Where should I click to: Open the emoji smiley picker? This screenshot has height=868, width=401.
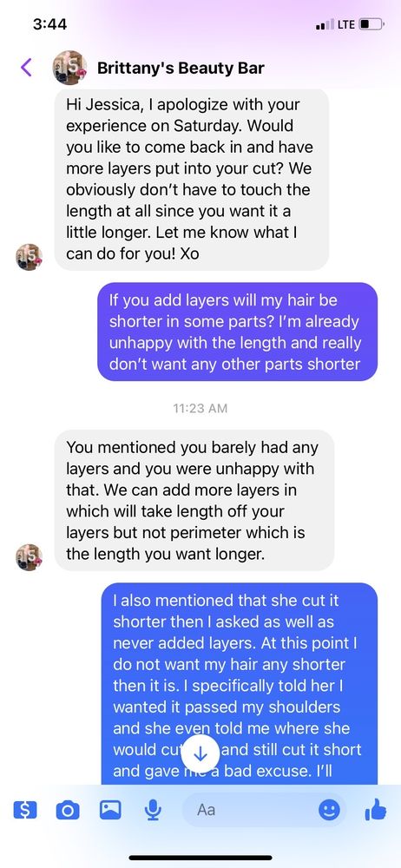click(x=330, y=811)
